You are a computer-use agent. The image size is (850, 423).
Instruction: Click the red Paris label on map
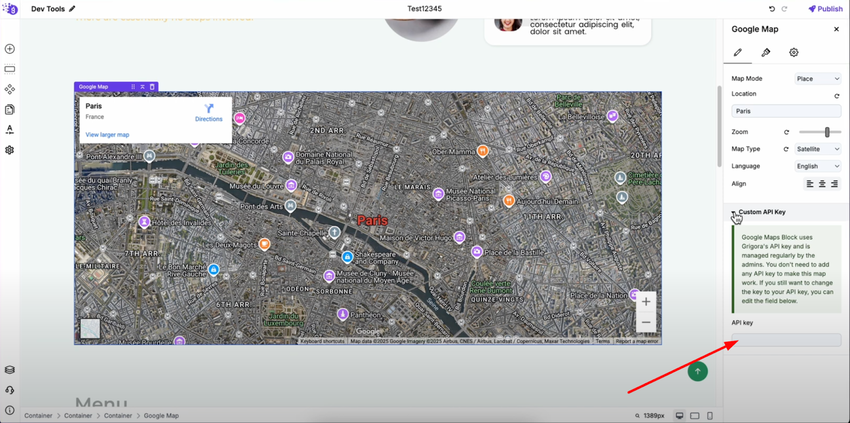tap(372, 220)
